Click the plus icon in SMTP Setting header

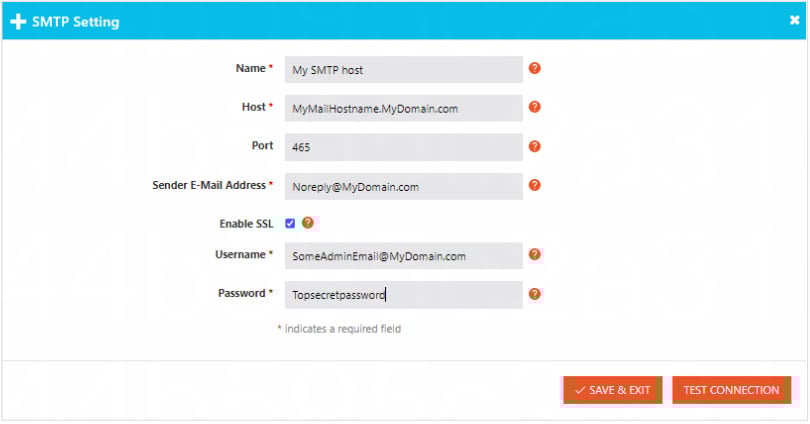18,22
